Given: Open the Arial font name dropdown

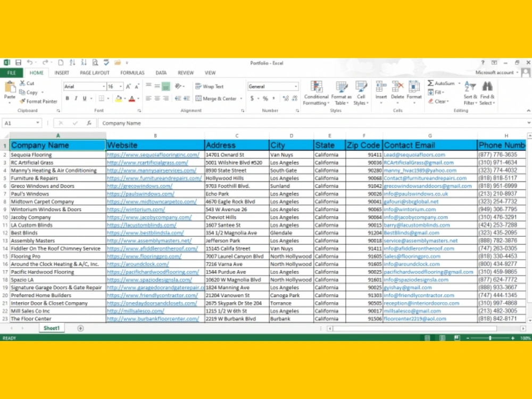Looking at the screenshot, I should 104,87.
